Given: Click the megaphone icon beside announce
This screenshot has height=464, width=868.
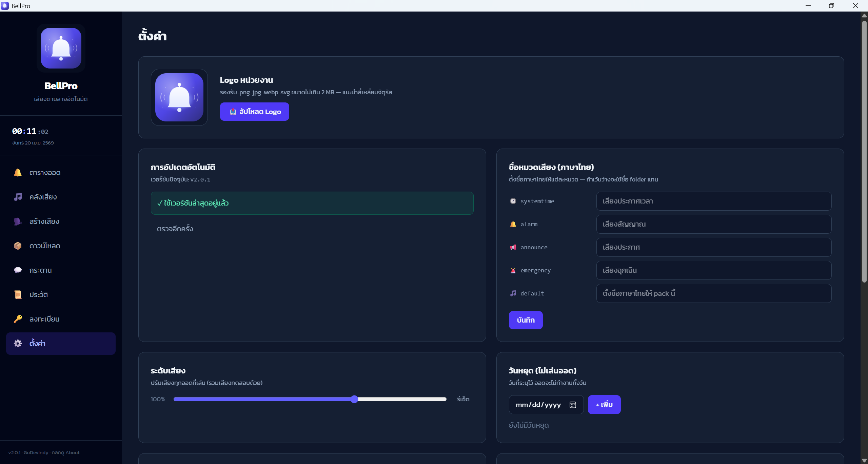Looking at the screenshot, I should (513, 247).
